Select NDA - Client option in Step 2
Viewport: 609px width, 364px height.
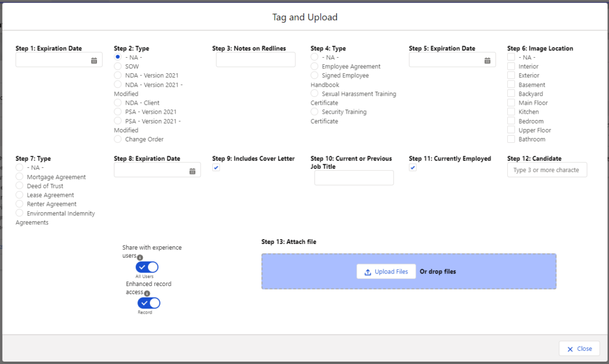118,102
